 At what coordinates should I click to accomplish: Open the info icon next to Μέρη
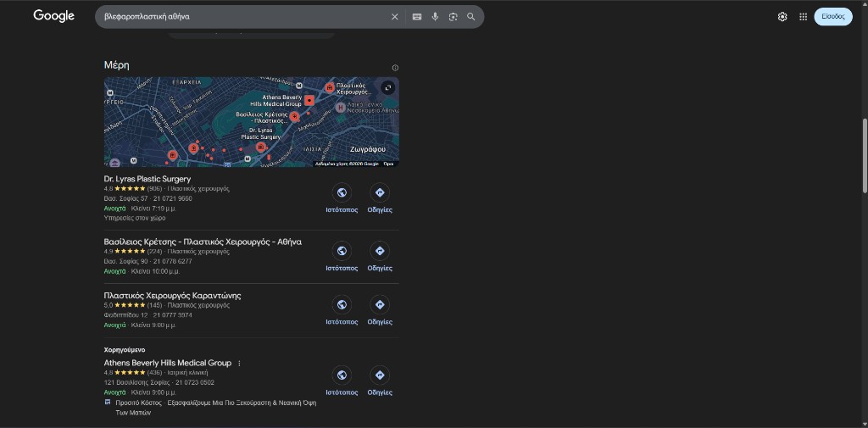pyautogui.click(x=395, y=68)
